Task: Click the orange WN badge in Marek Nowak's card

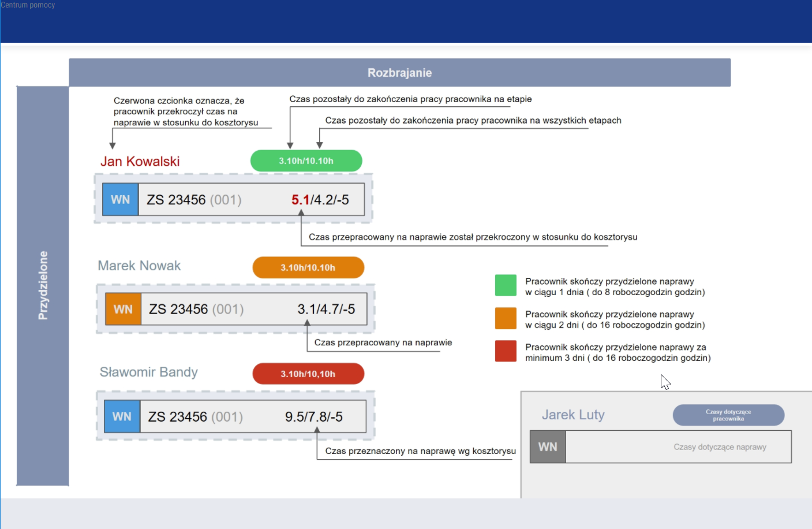Action: 123,310
